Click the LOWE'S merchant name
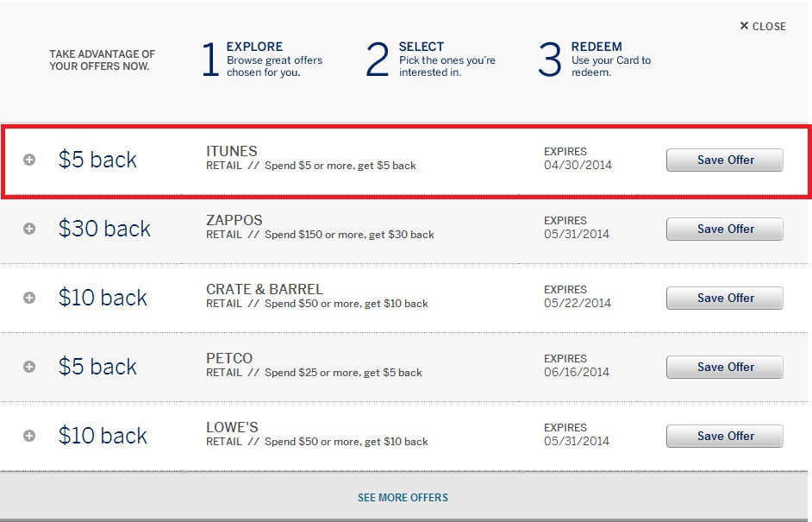812x522 pixels. coord(232,426)
